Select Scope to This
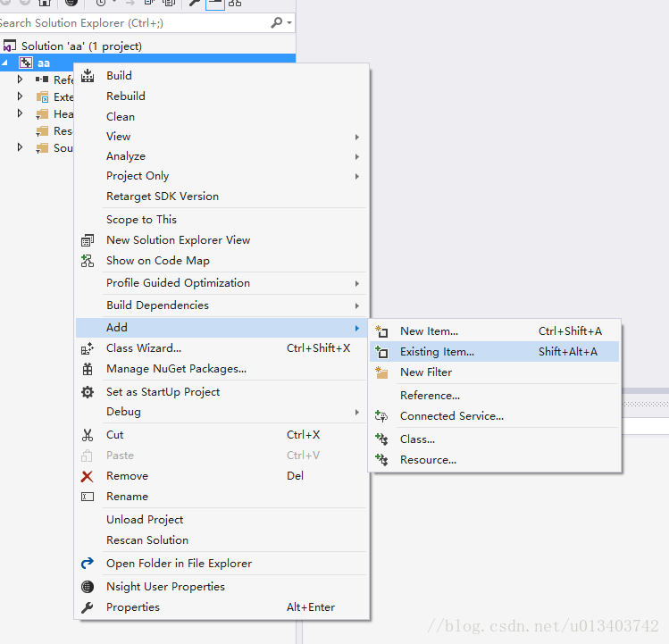 [x=221, y=220]
